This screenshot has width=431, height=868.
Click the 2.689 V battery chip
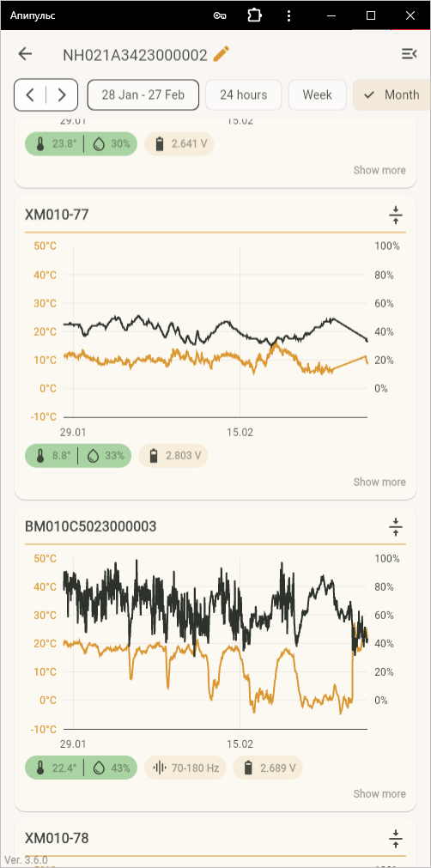pyautogui.click(x=268, y=768)
